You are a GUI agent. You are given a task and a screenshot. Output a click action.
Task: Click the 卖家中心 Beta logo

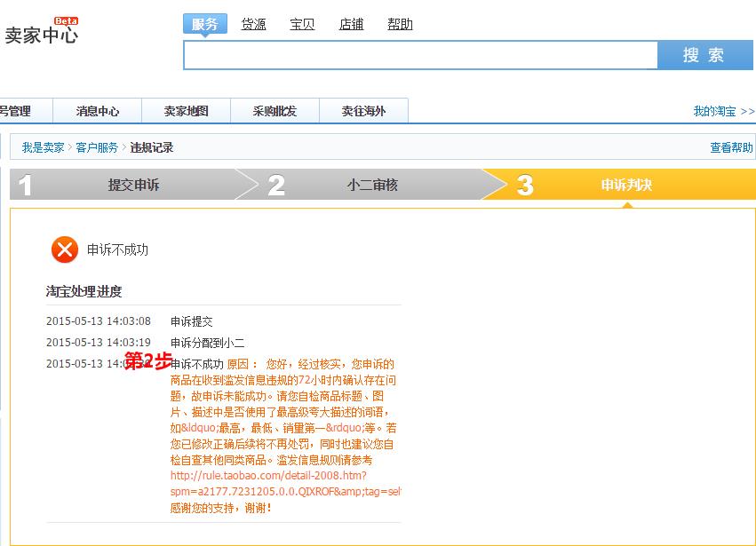pos(42,31)
